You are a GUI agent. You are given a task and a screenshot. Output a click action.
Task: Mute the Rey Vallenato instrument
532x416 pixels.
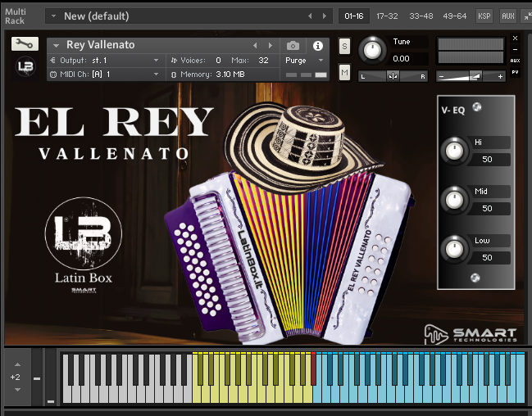point(344,72)
